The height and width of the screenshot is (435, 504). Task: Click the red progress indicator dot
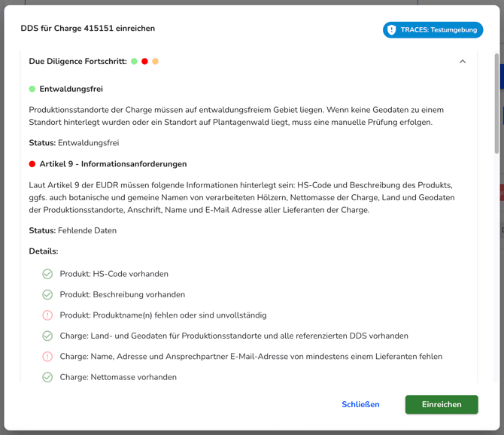point(144,62)
